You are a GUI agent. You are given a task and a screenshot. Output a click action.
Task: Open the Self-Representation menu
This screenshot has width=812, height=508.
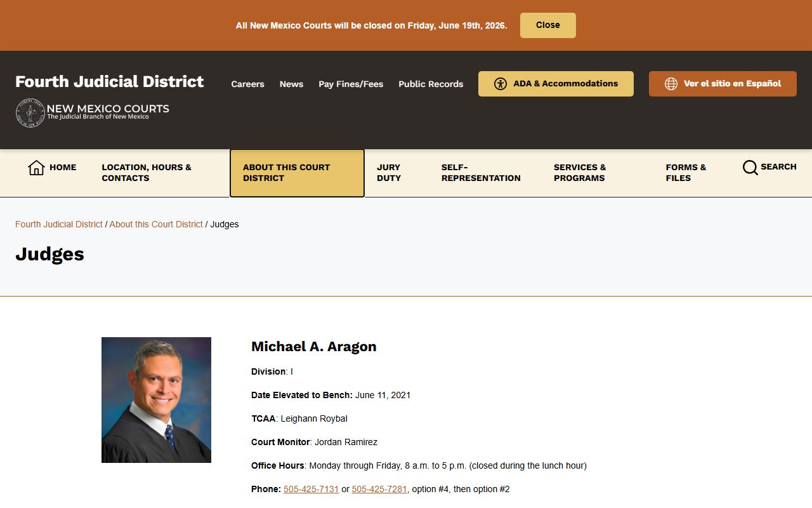481,173
